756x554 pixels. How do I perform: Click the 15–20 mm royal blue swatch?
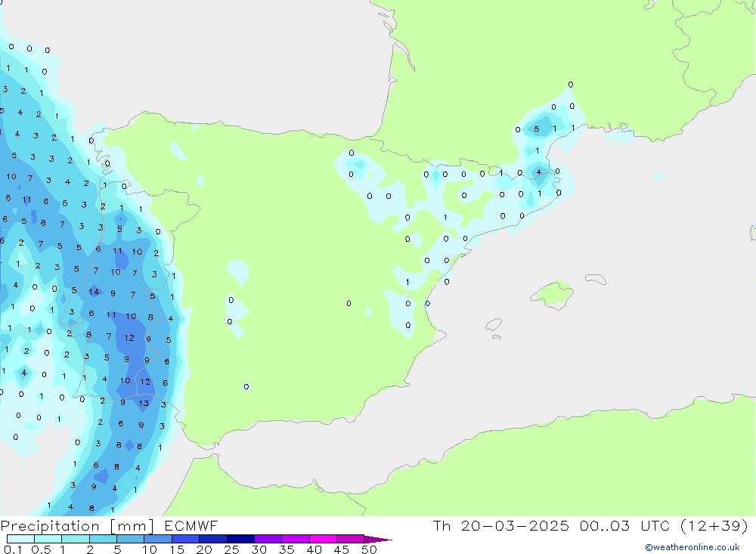[186, 539]
